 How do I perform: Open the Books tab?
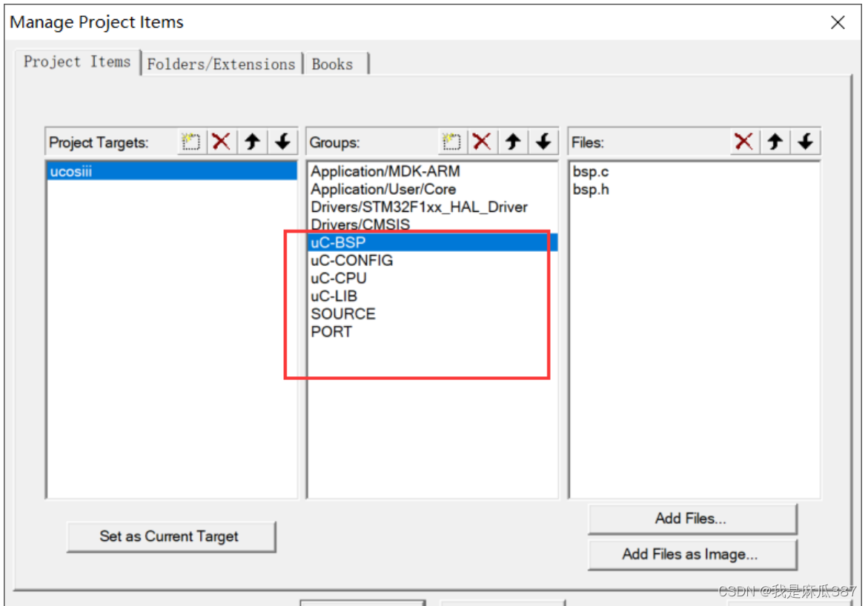click(x=331, y=64)
